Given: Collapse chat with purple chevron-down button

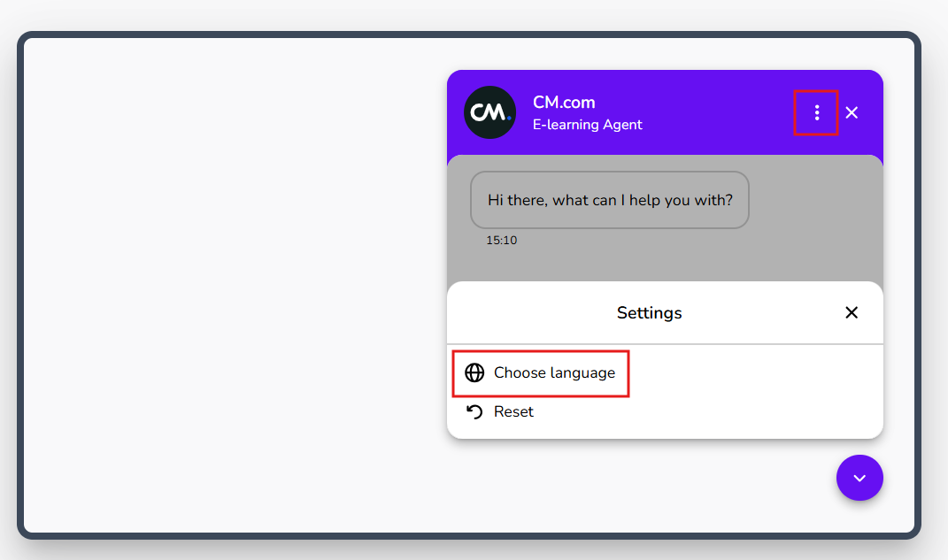Looking at the screenshot, I should pyautogui.click(x=859, y=478).
